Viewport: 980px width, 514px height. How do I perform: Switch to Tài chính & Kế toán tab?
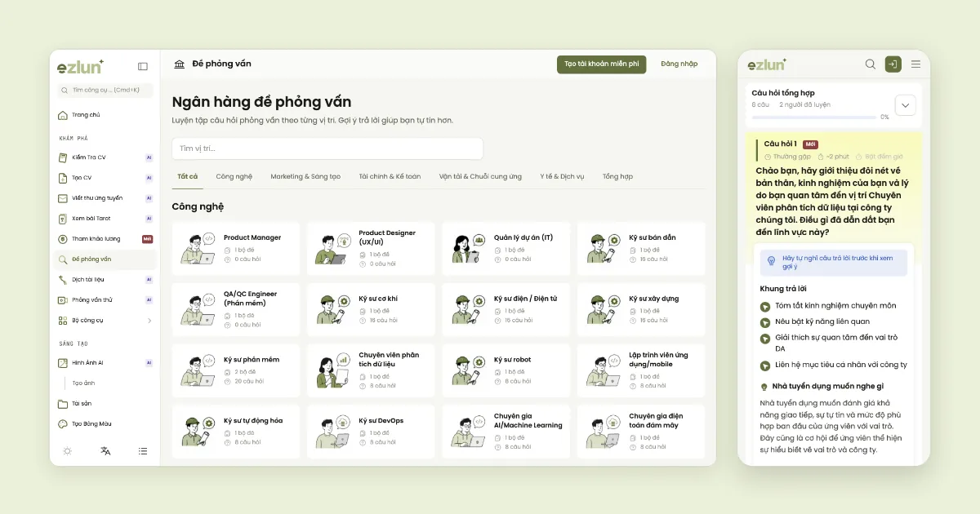(390, 177)
